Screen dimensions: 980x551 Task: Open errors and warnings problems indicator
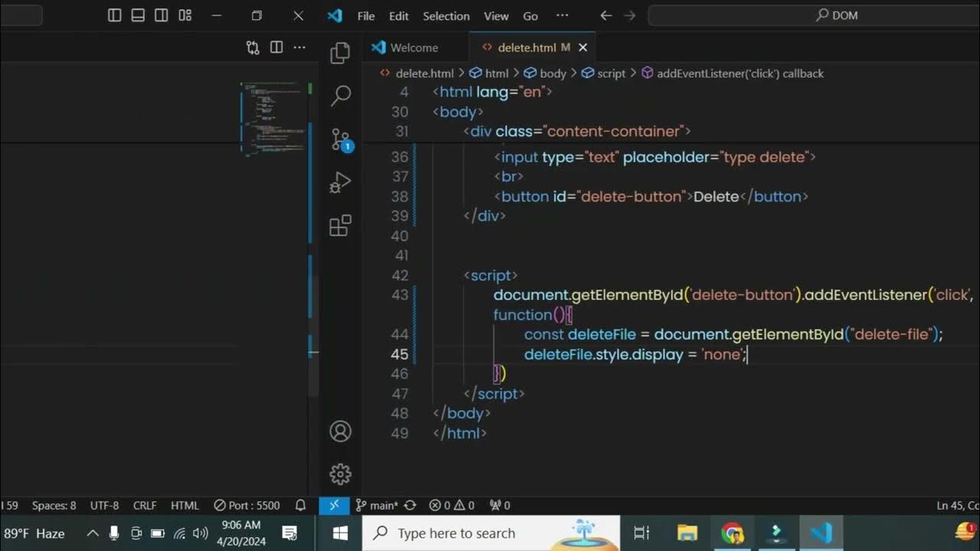pos(452,505)
